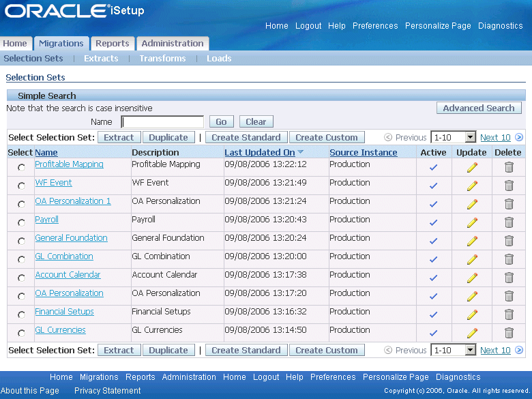This screenshot has height=399, width=532.
Task: Delete GL Currencies selection set
Action: pyautogui.click(x=509, y=333)
